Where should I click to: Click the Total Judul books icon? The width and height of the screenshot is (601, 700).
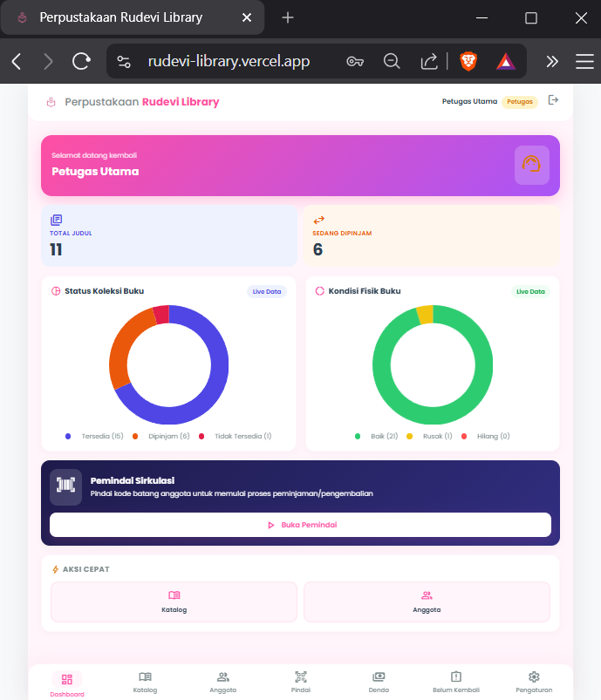click(57, 220)
